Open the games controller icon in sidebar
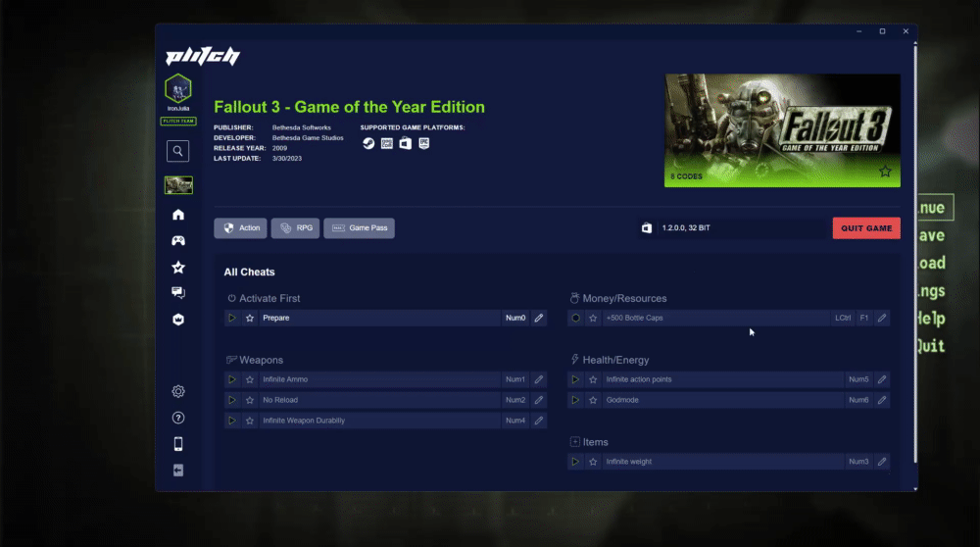 coord(178,241)
